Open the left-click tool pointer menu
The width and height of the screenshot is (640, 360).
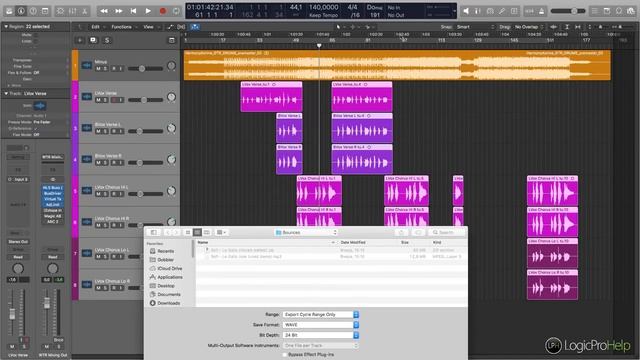pyautogui.click(x=339, y=27)
